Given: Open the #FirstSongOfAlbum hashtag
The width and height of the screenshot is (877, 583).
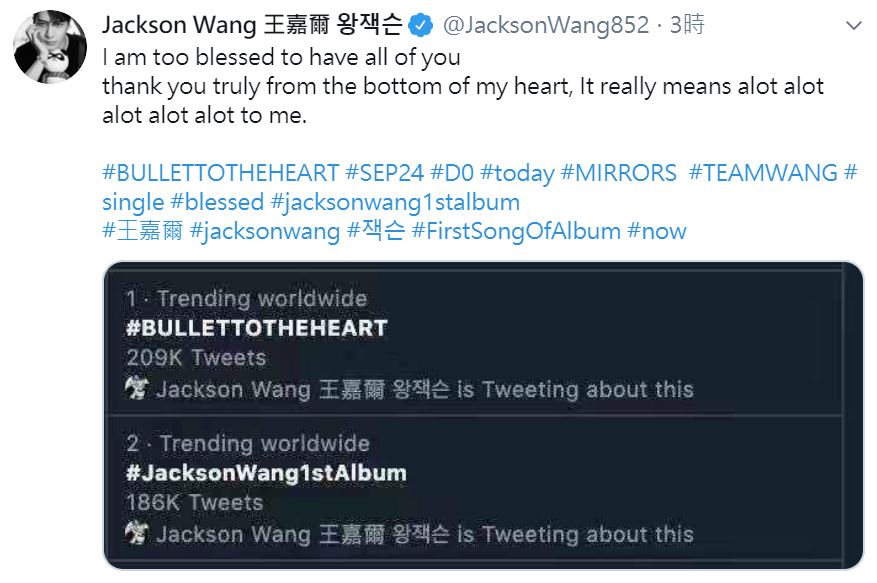Looking at the screenshot, I should (516, 232).
